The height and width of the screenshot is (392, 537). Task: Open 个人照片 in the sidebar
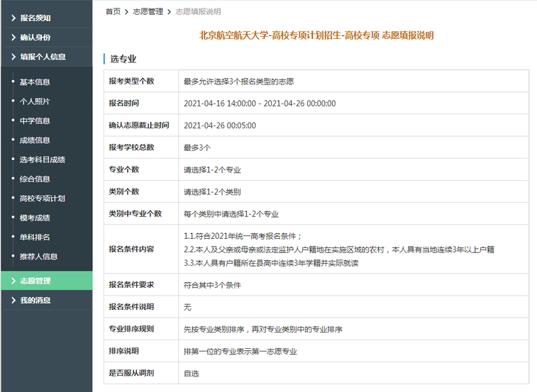tap(35, 101)
